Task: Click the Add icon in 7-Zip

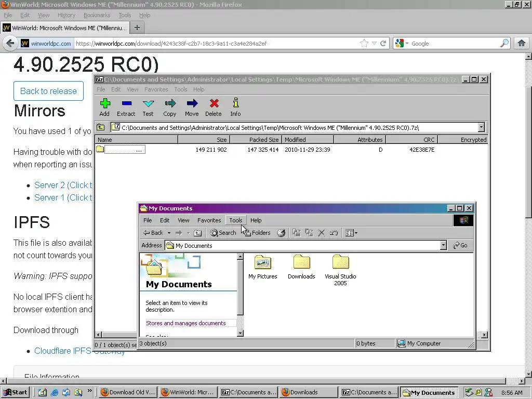Action: pyautogui.click(x=105, y=103)
